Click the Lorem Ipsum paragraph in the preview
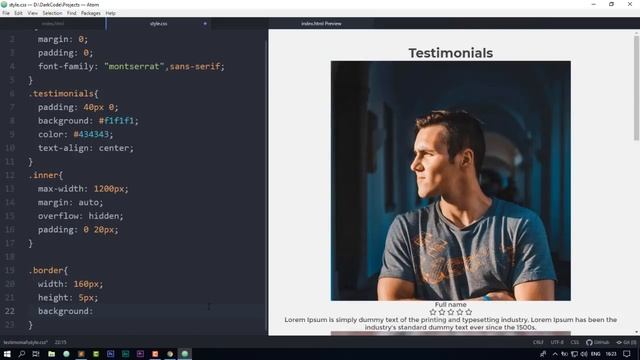Screen dimensions: 640x360 [x=451, y=323]
